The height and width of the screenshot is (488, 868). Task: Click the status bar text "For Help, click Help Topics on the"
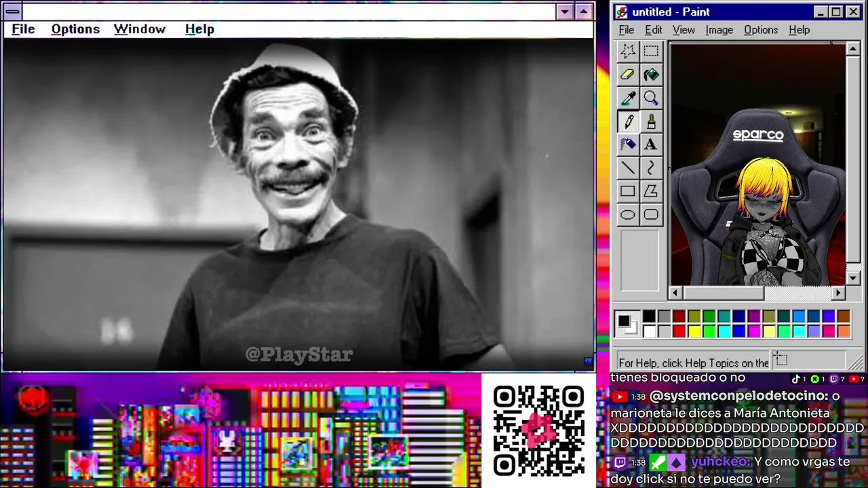pyautogui.click(x=694, y=363)
